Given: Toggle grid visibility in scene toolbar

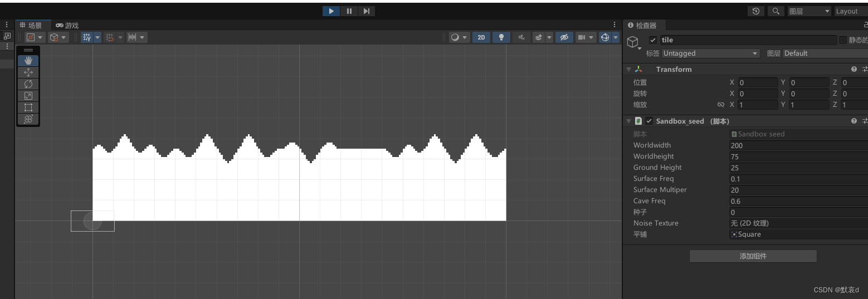Looking at the screenshot, I should [87, 37].
